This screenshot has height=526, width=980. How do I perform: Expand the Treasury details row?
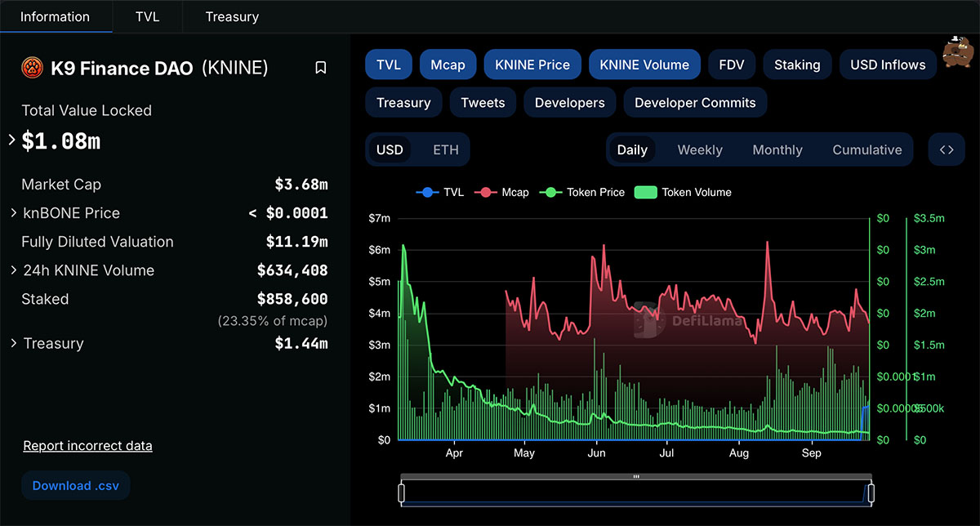tap(14, 344)
